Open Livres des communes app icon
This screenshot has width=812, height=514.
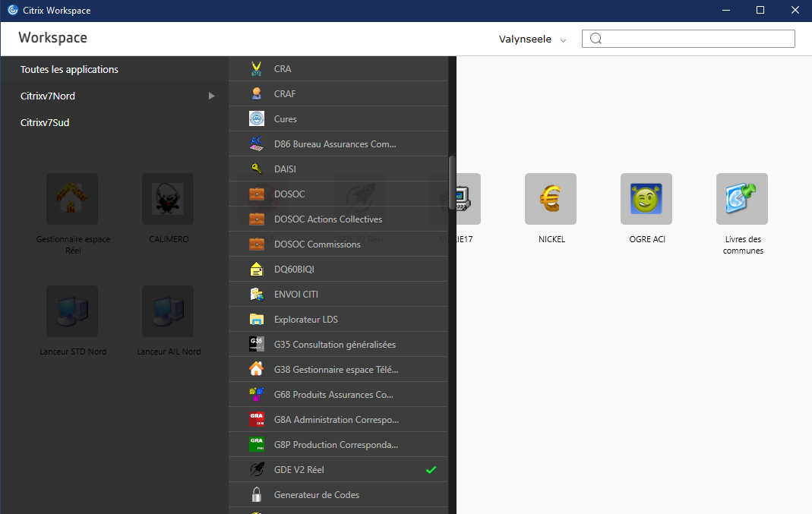point(741,199)
